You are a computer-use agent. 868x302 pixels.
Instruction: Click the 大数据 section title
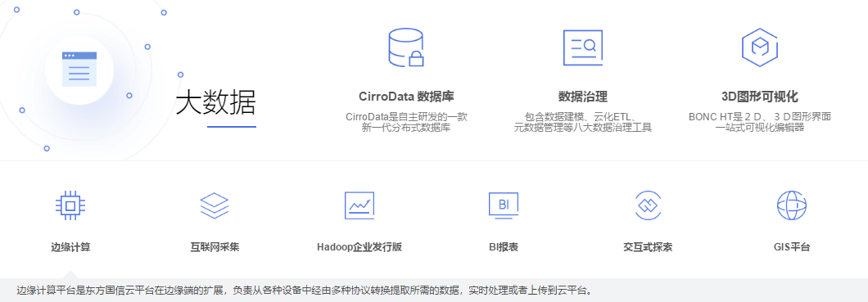[215, 102]
